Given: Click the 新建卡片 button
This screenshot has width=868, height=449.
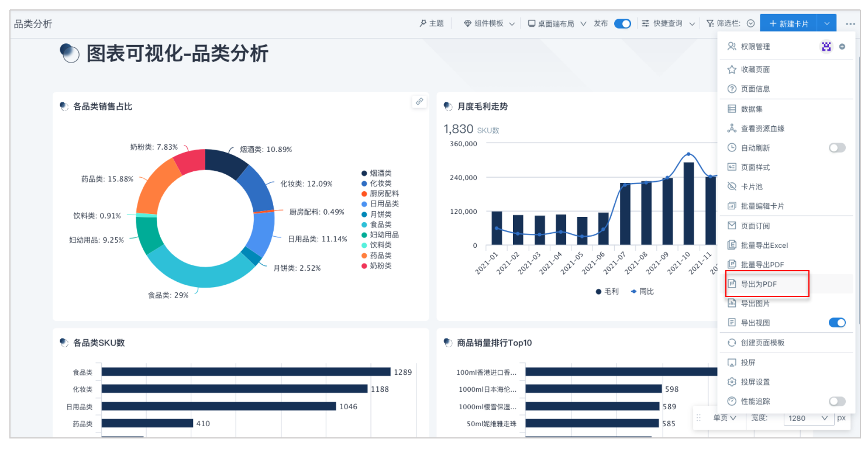Looking at the screenshot, I should point(788,24).
